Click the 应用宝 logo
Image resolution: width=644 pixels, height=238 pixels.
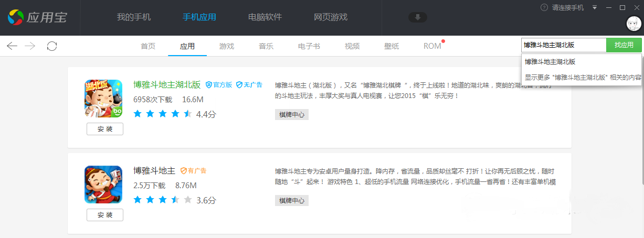point(37,17)
